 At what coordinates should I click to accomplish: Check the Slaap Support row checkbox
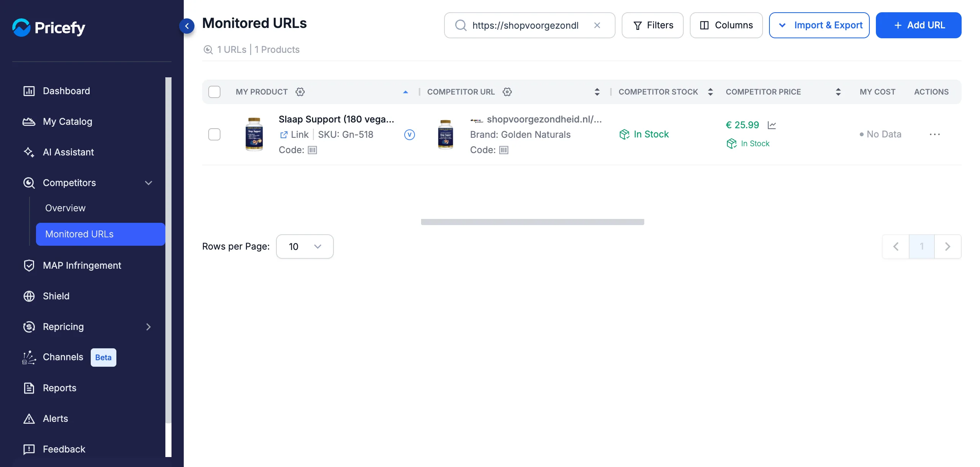click(x=214, y=134)
